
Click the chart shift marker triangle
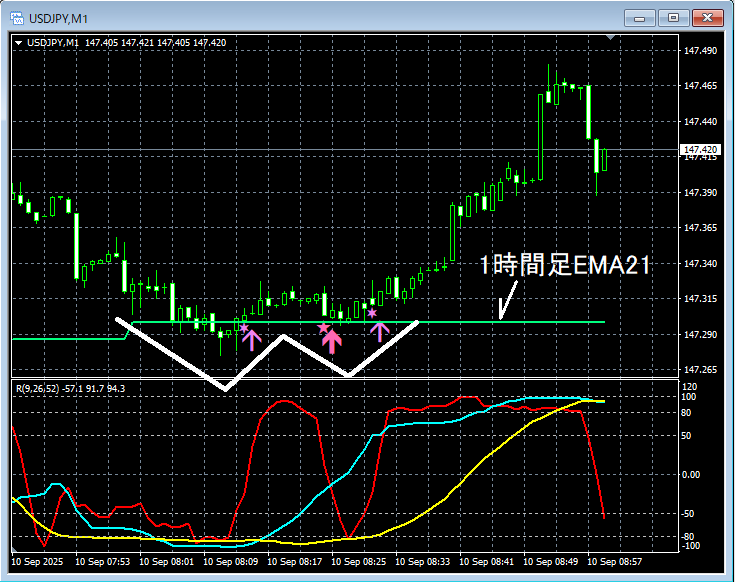coord(610,37)
